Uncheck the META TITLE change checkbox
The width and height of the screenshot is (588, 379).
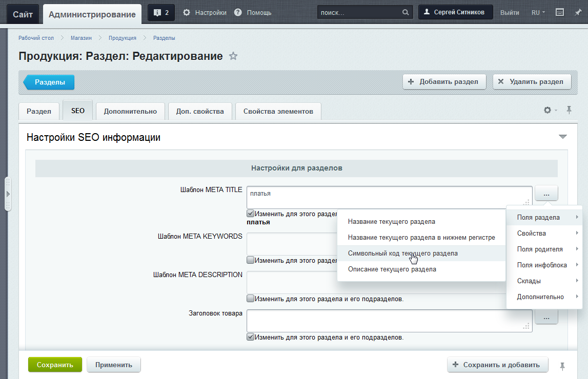pyautogui.click(x=250, y=214)
